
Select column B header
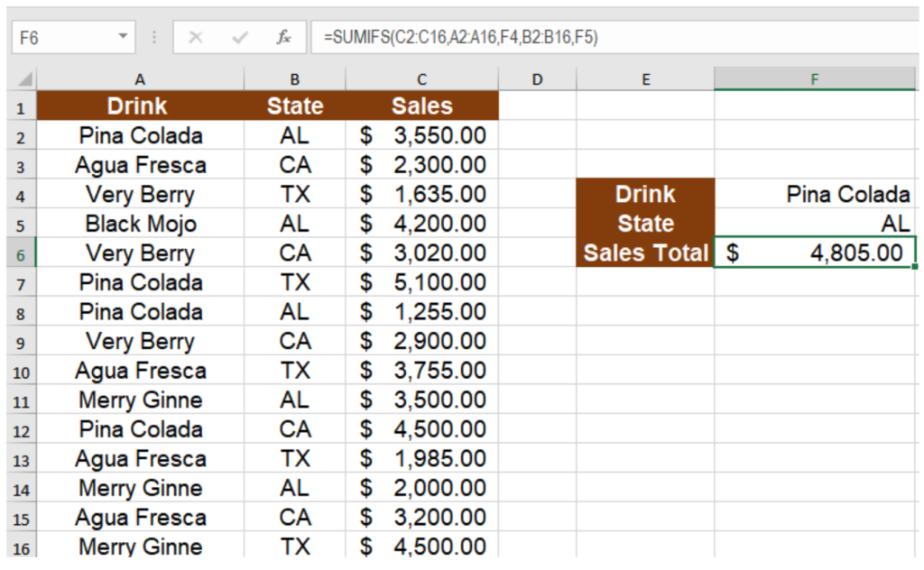[294, 79]
